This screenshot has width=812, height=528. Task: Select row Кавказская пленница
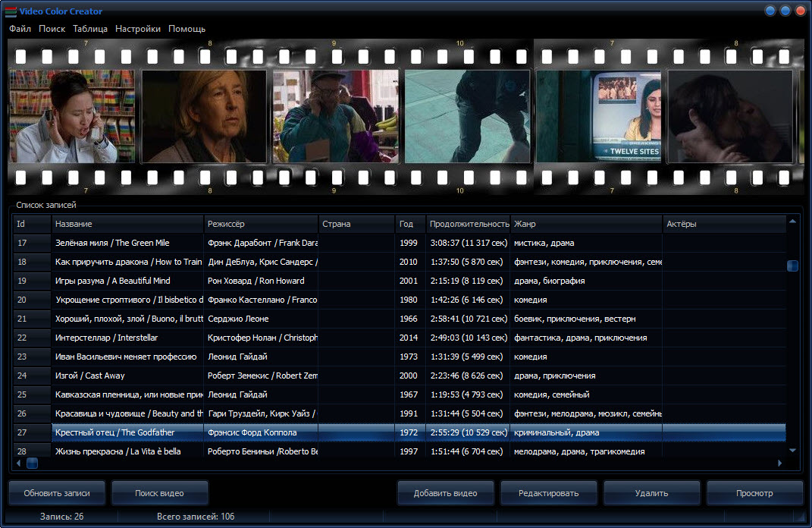pyautogui.click(x=400, y=394)
